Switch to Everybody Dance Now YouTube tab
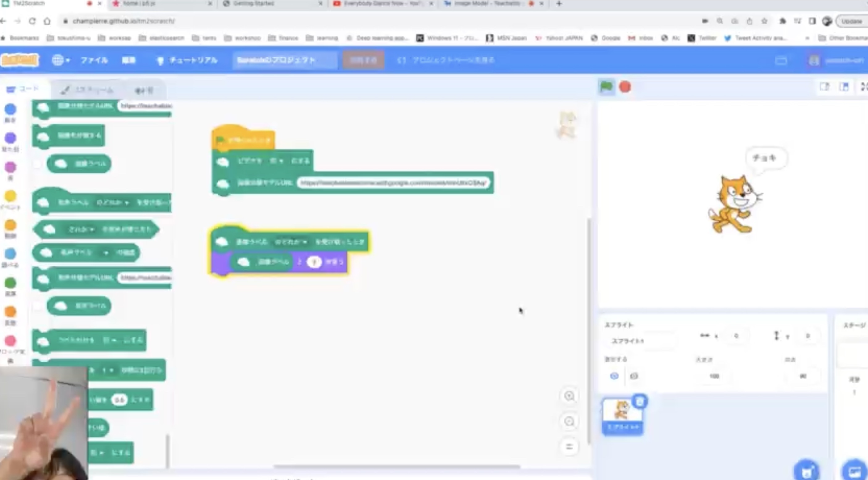The width and height of the screenshot is (868, 480). (383, 4)
